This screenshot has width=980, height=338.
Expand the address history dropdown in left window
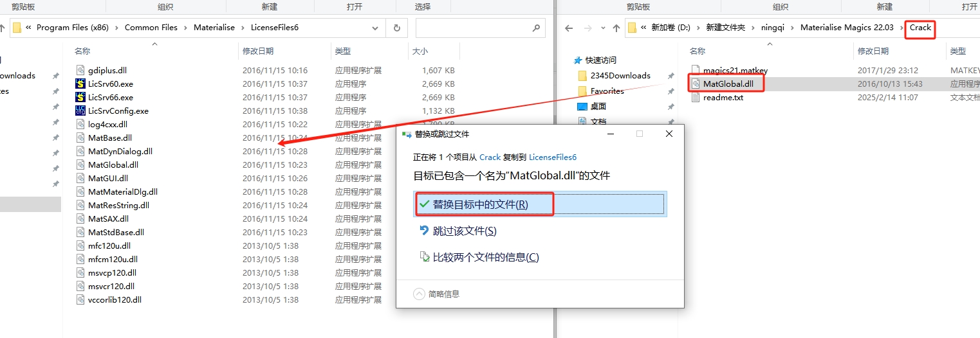pyautogui.click(x=375, y=28)
